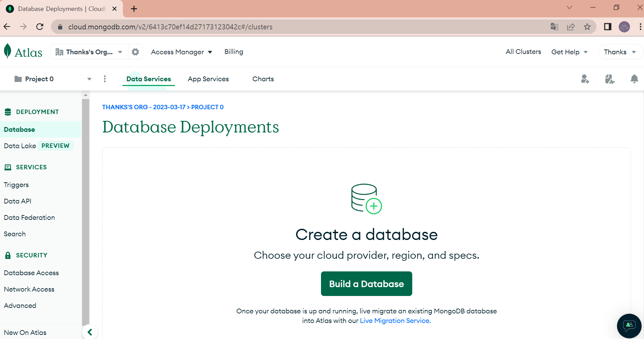644x339 pixels.
Task: Open project options three-dot menu
Action: pos(105,79)
